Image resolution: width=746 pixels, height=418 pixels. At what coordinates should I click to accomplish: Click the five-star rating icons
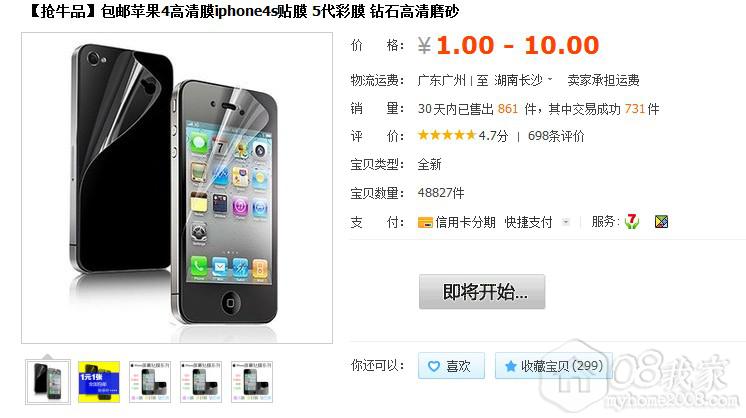coord(447,136)
